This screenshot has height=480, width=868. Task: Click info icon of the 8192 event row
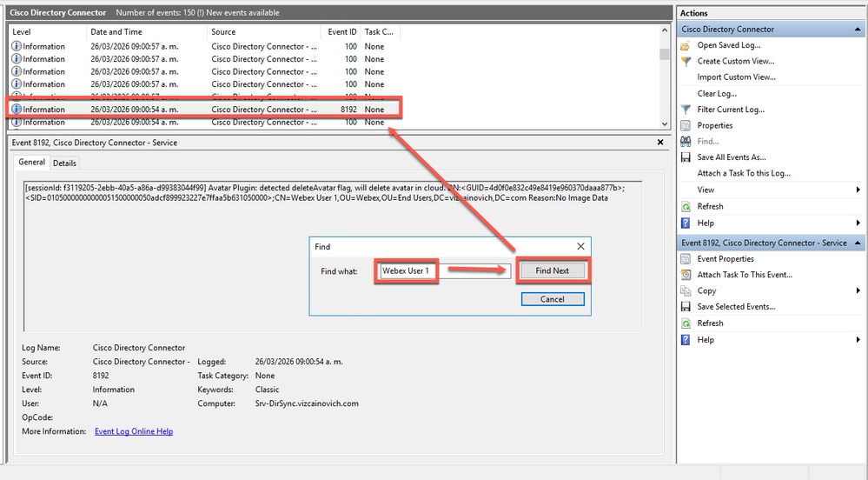[17, 110]
